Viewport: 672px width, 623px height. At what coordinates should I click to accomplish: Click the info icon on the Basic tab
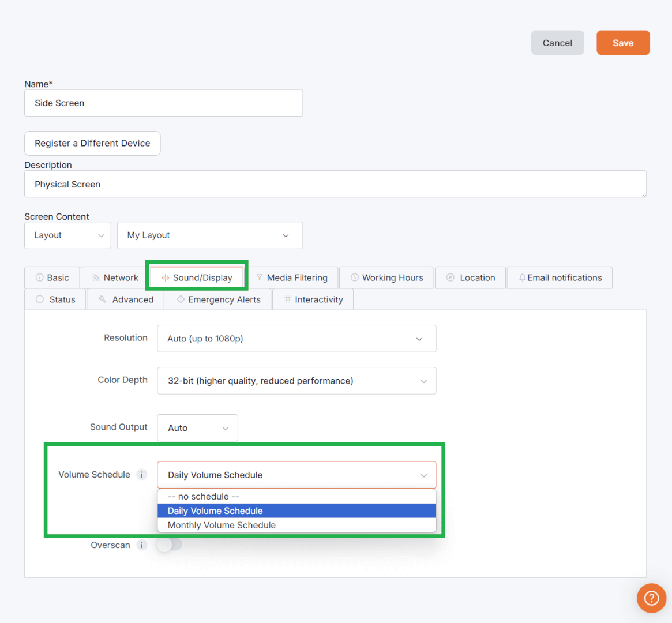point(41,277)
